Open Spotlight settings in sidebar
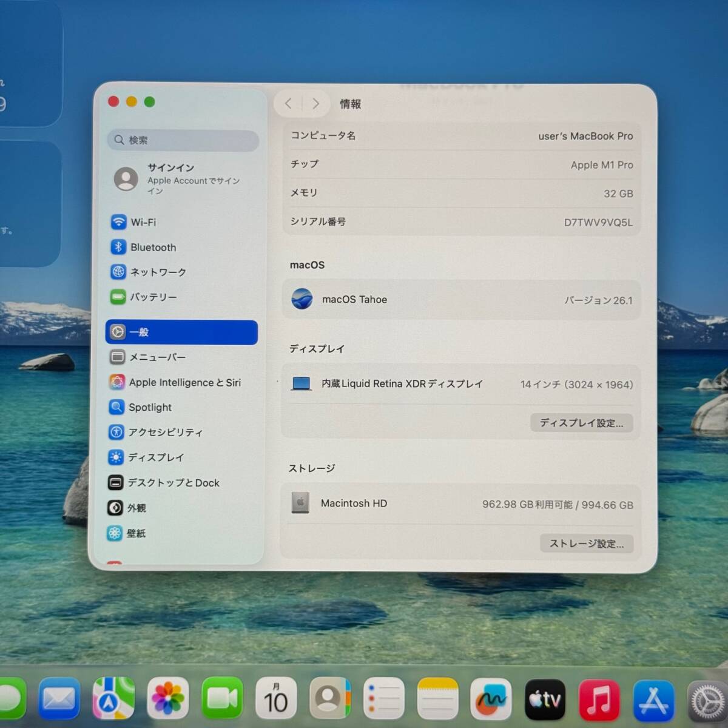The image size is (728, 728). coord(149,408)
